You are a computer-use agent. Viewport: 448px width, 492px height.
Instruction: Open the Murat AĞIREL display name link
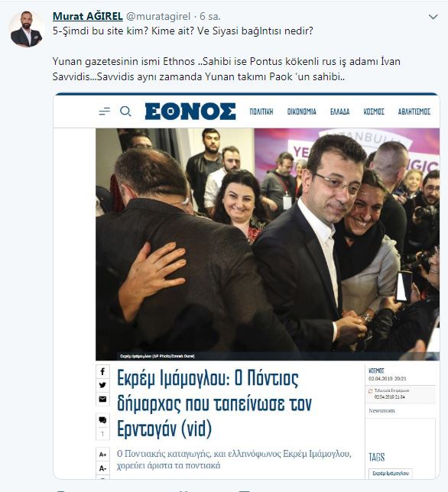pyautogui.click(x=88, y=16)
